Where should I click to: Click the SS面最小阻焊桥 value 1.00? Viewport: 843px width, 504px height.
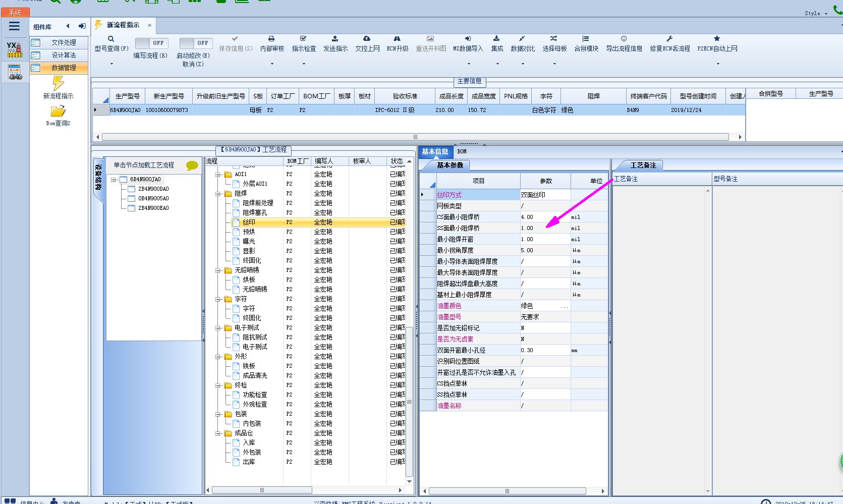545,228
